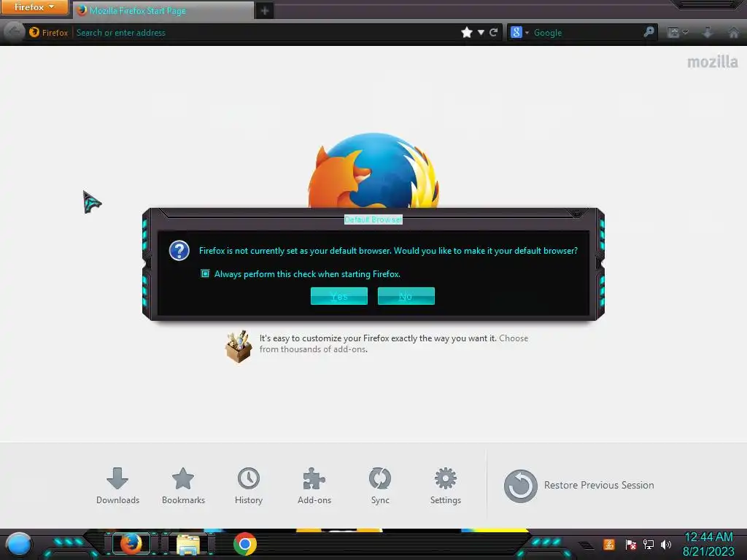Open a new tab with plus button

click(265, 10)
